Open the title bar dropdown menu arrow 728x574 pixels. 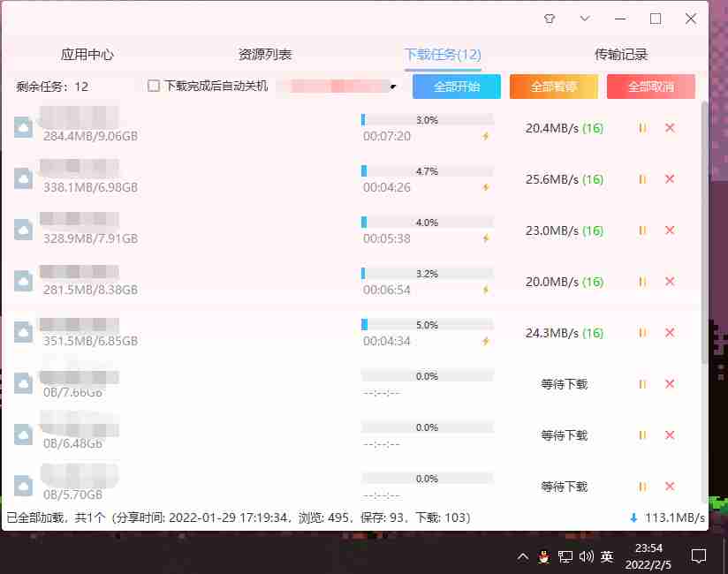[585, 19]
